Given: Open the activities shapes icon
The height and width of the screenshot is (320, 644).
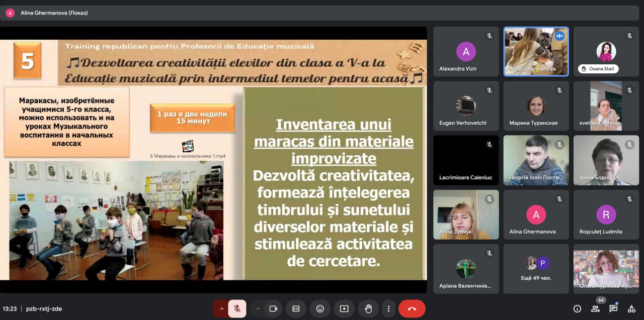Looking at the screenshot, I should pyautogui.click(x=631, y=308).
